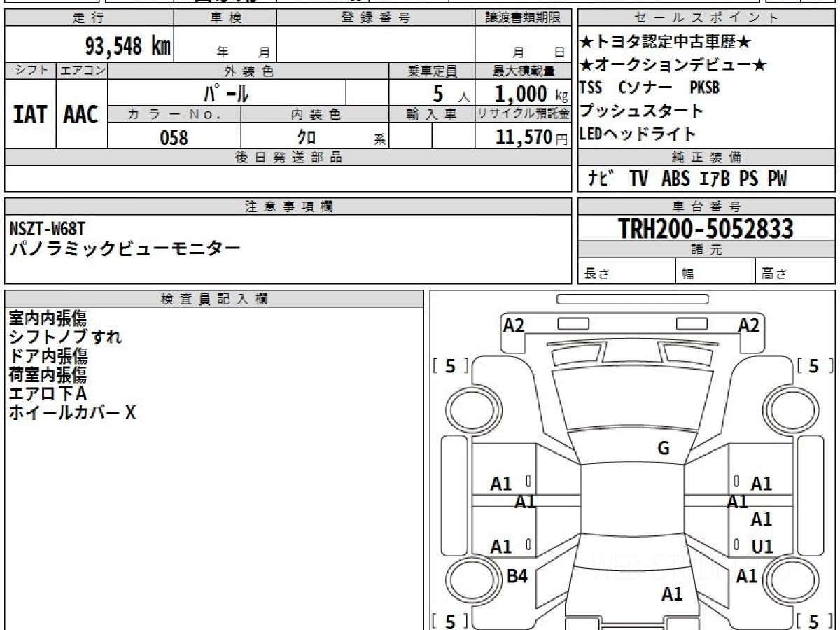Click the U1 dent mark on diagram

[x=761, y=547]
